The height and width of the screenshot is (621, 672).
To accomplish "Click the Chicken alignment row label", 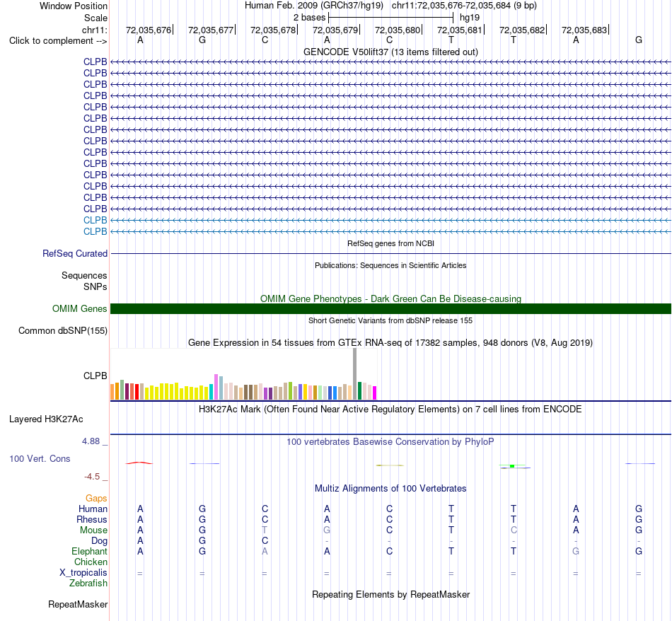I will pyautogui.click(x=91, y=562).
